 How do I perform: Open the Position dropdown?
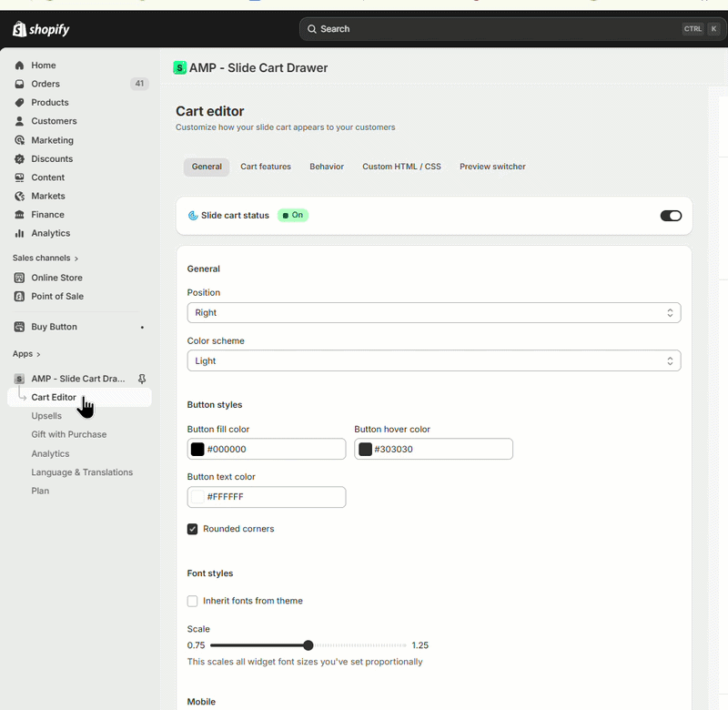point(434,313)
